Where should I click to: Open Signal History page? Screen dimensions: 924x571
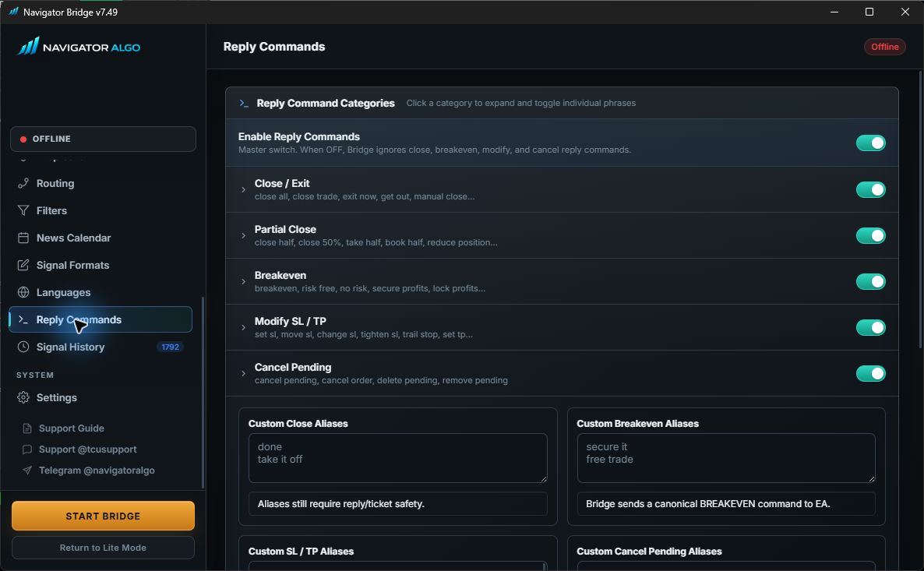tap(101, 347)
